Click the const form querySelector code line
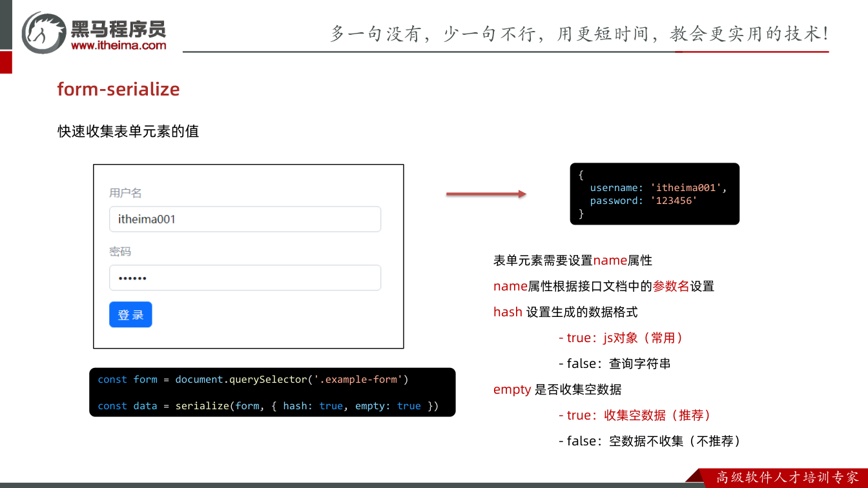 click(253, 380)
